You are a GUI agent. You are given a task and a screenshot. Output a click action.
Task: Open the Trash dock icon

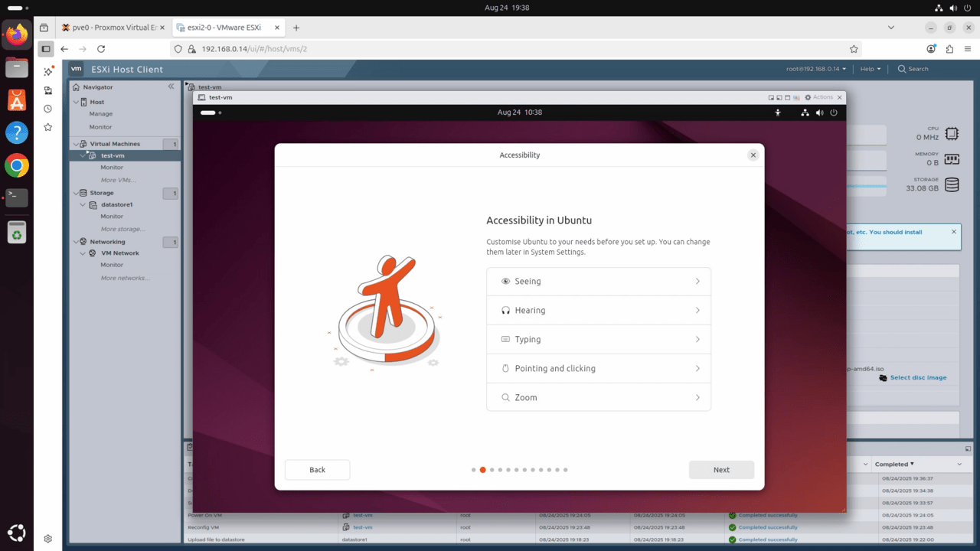(17, 232)
